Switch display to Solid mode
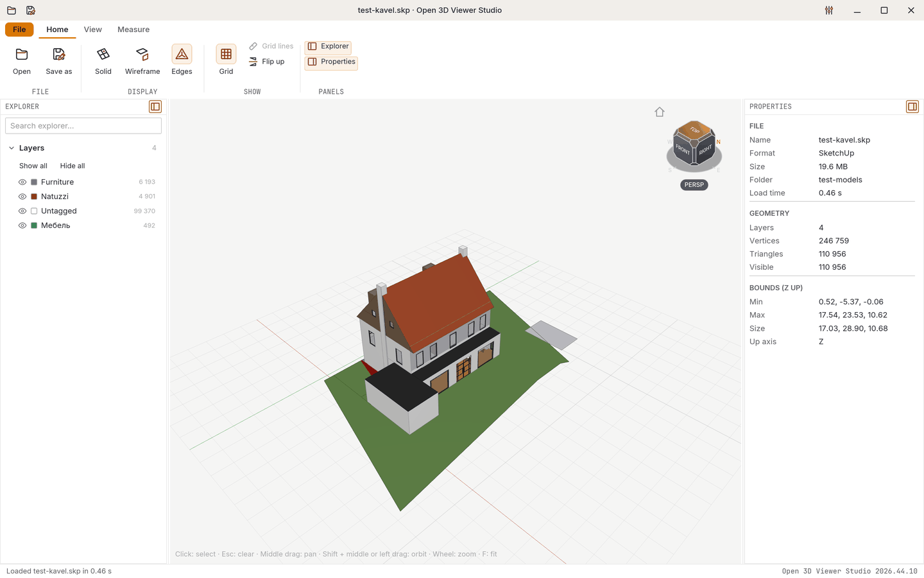Screen dimensions: 924x578 [103, 62]
